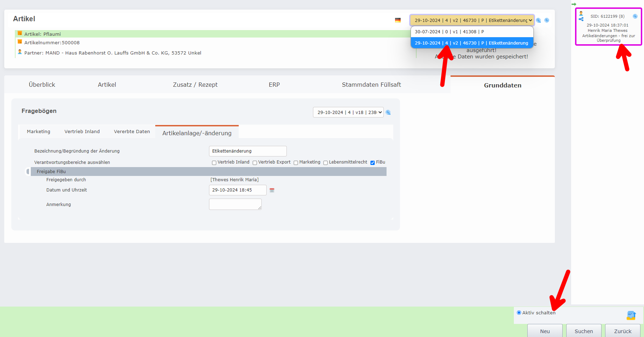Screen dimensions: 644x337
Task: Click the user avatar icon beside SID 6122199
Action: 581,13
